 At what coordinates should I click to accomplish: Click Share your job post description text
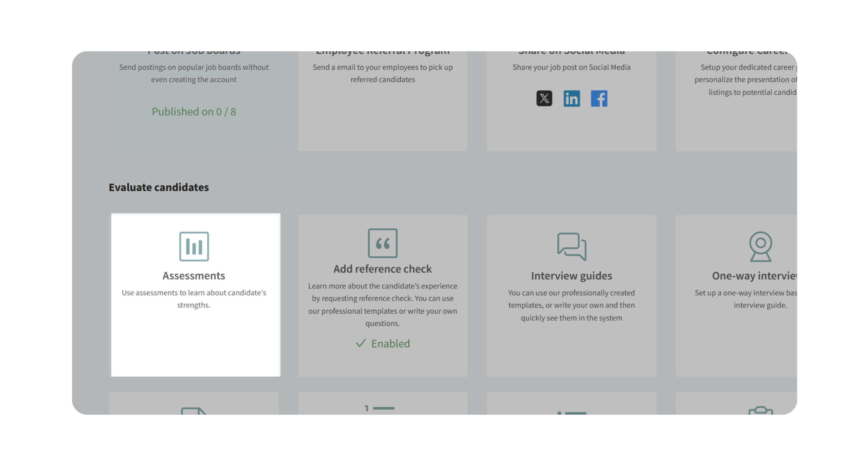[x=571, y=67]
